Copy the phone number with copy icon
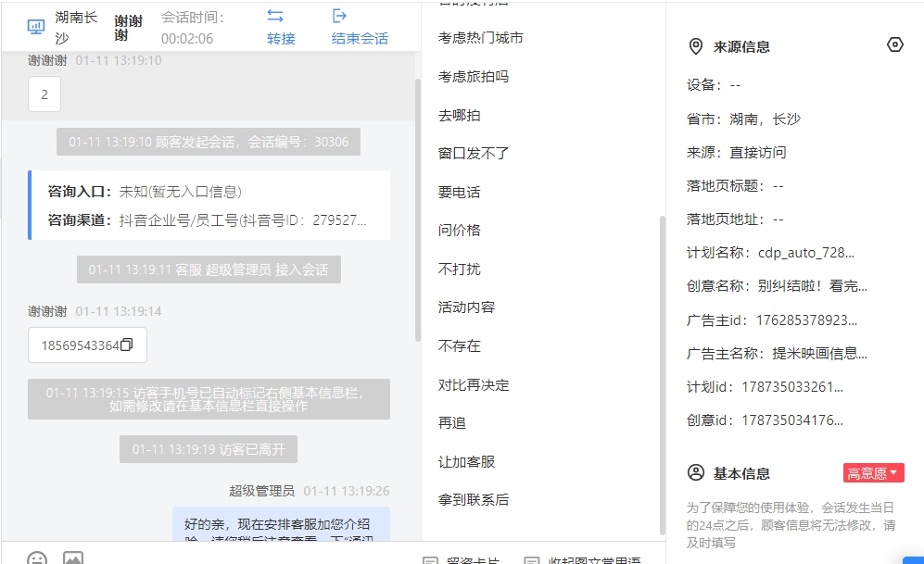This screenshot has width=924, height=564. (127, 345)
